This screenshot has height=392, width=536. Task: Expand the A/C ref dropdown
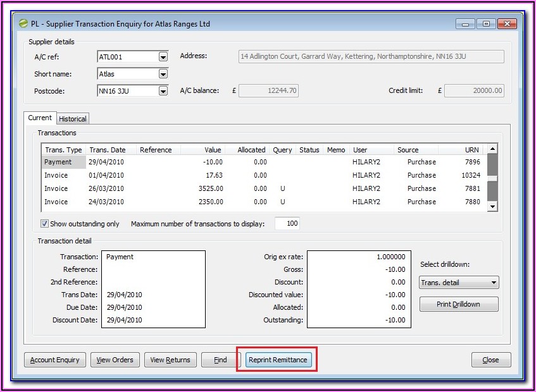(163, 57)
